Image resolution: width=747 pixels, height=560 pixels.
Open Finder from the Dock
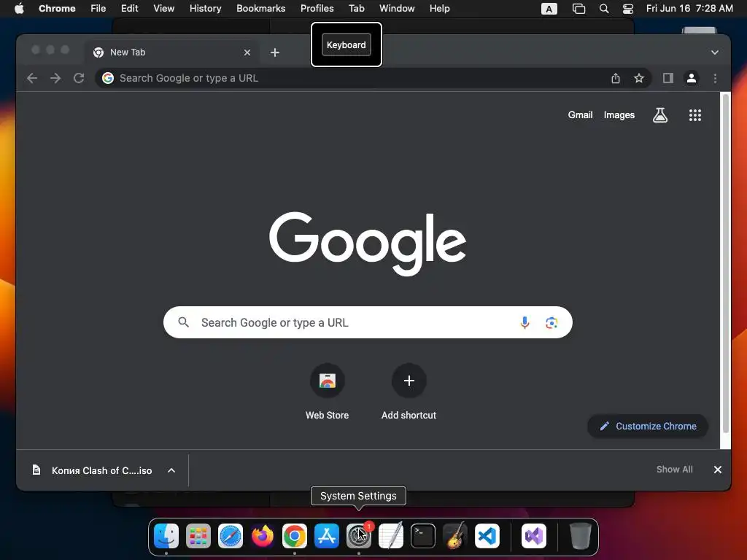tap(166, 536)
